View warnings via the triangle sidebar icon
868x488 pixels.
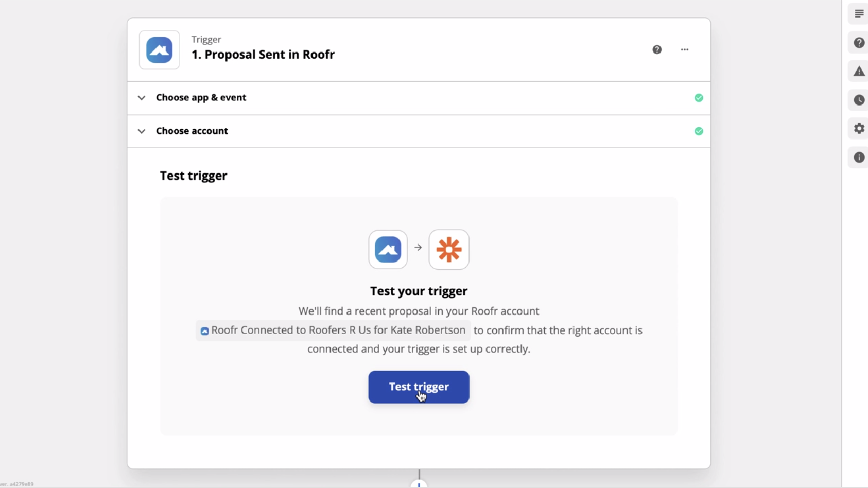859,71
